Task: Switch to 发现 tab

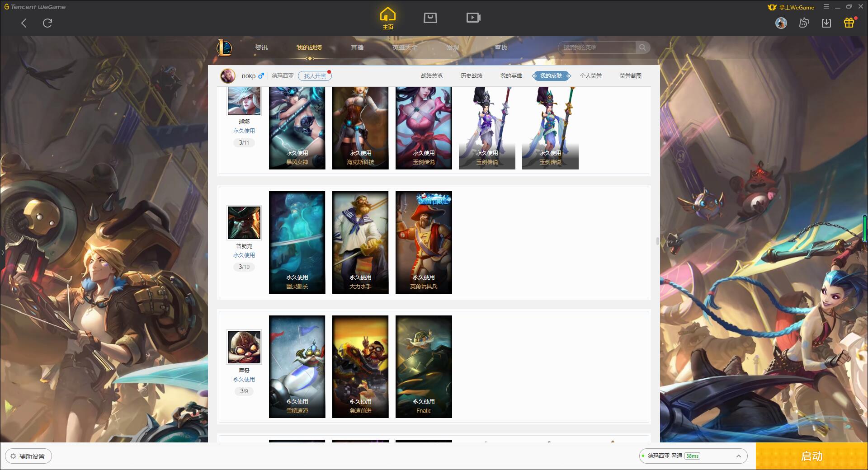Action: (x=453, y=47)
